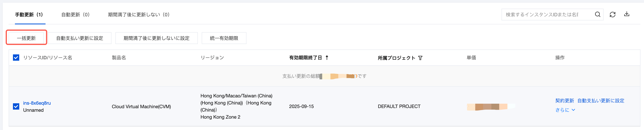Select the 期間満了後に更新しない tab
This screenshot has width=644, height=130.
(x=139, y=15)
